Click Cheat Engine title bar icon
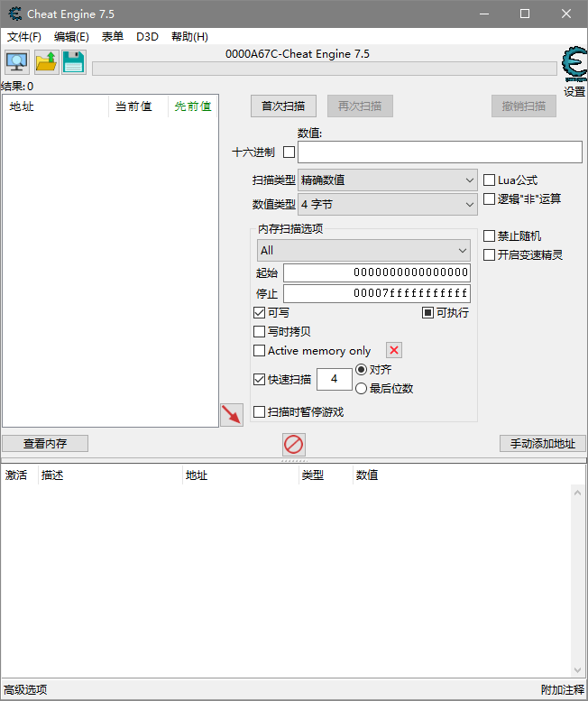Screen dimensions: 588x701 tap(14, 14)
